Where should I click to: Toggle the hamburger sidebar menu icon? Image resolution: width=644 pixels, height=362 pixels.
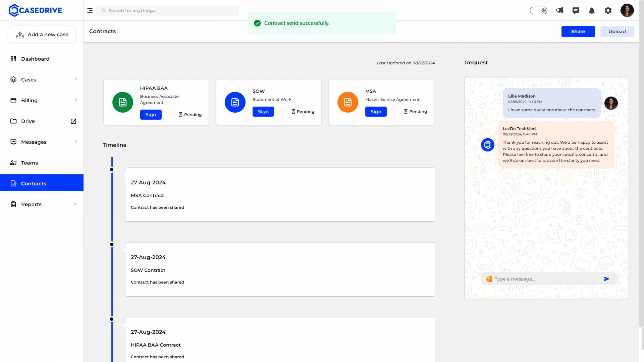pos(90,11)
